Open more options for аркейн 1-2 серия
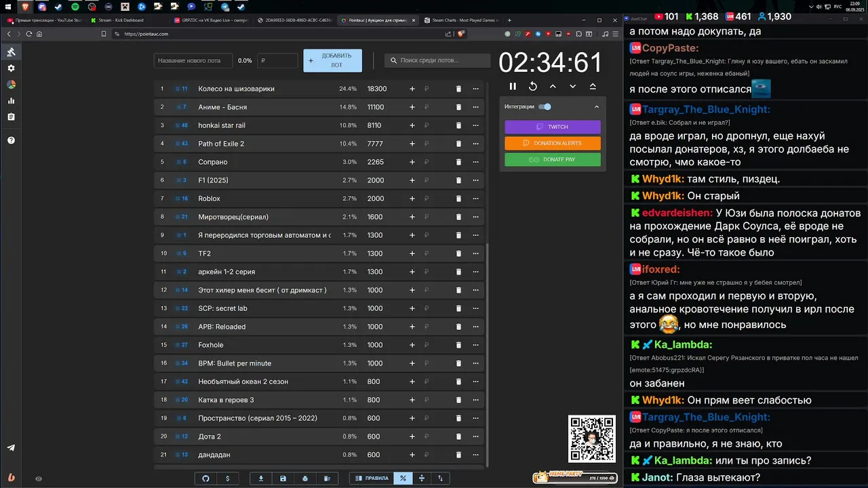Screen dimensions: 868x488 coord(475,272)
